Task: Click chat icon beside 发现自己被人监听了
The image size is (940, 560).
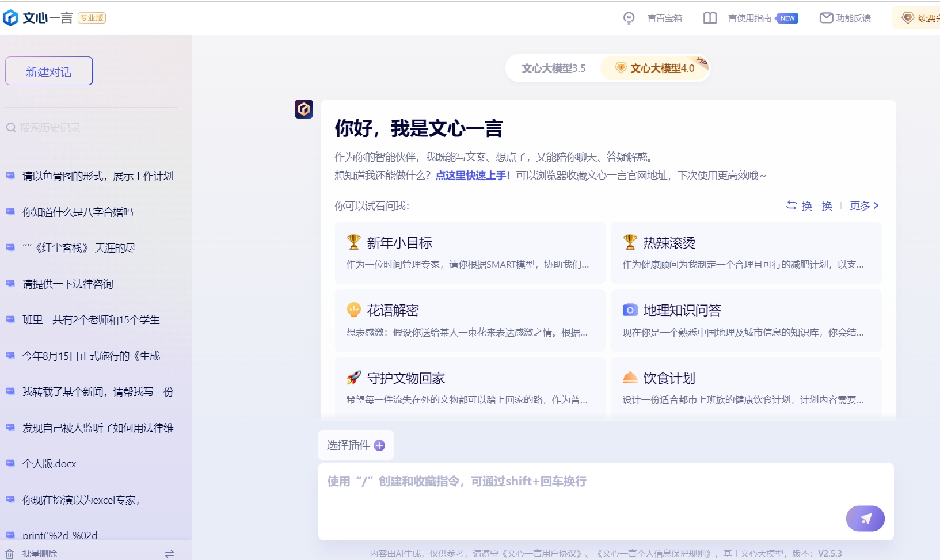Action: pyautogui.click(x=10, y=428)
